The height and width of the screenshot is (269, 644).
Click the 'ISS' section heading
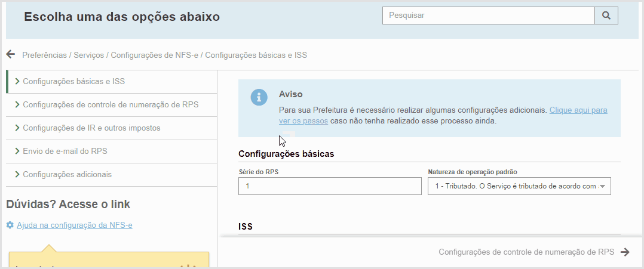(245, 227)
